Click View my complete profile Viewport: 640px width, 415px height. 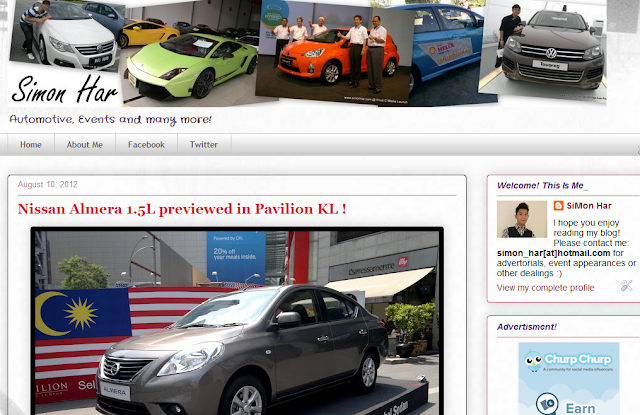(545, 288)
